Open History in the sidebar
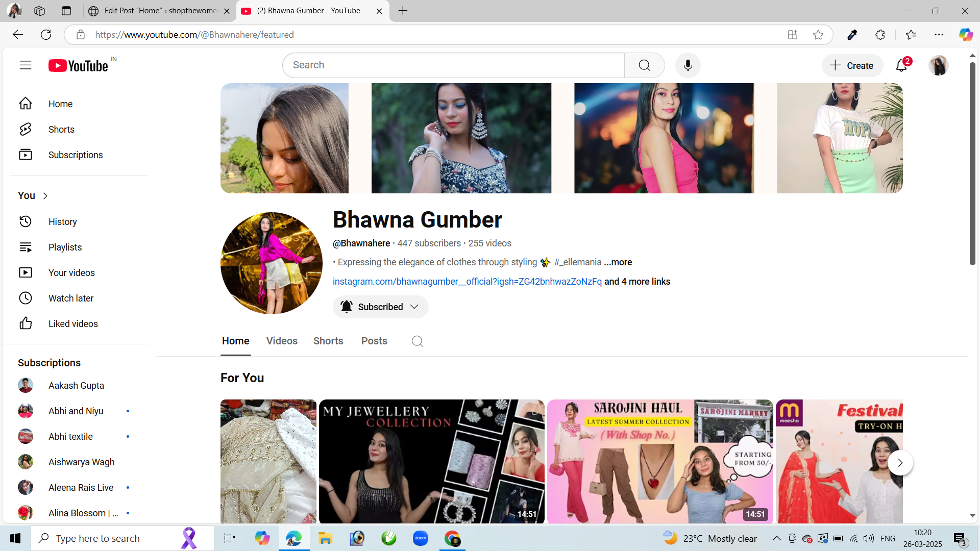The height and width of the screenshot is (551, 980). pos(62,222)
